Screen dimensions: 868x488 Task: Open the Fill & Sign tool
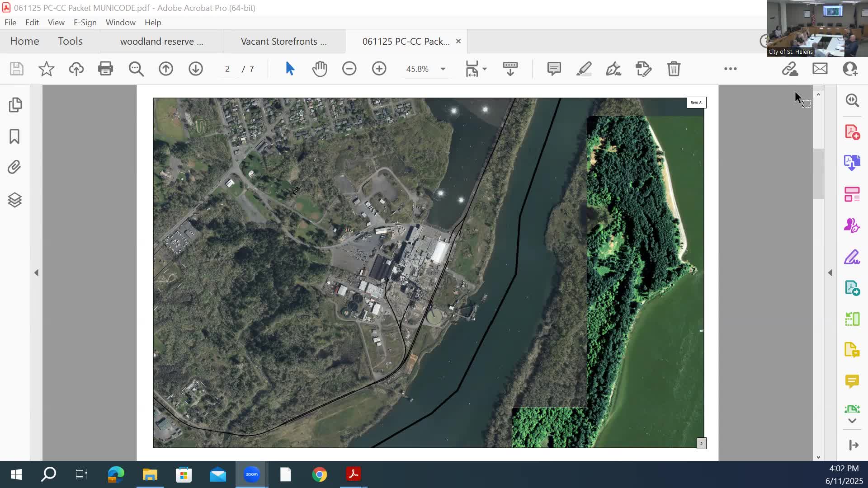(613, 69)
